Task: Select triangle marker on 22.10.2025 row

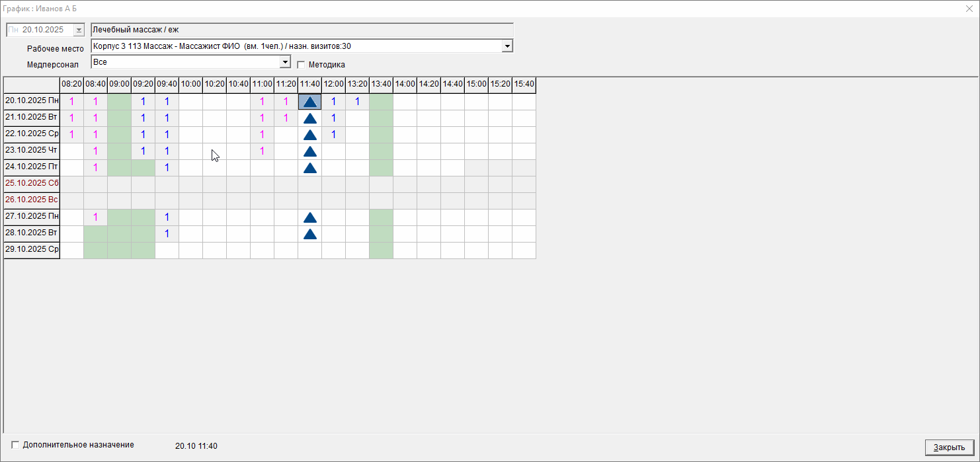Action: tap(309, 135)
